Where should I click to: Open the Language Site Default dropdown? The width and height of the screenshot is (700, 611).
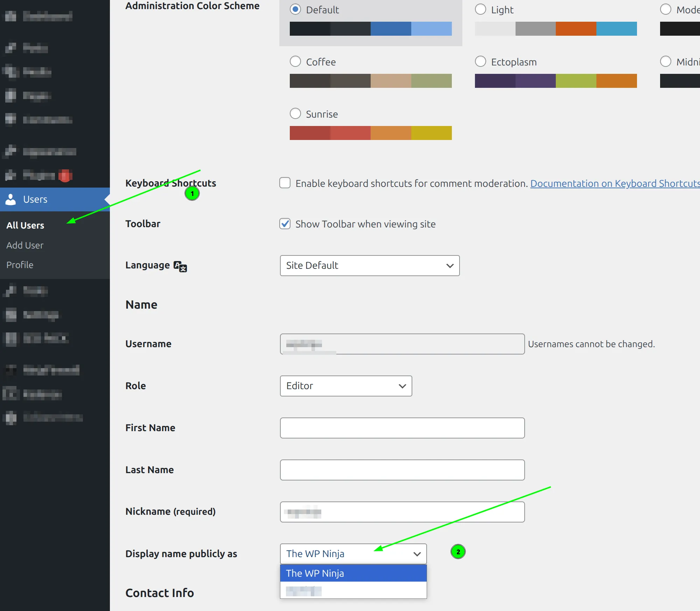tap(370, 266)
